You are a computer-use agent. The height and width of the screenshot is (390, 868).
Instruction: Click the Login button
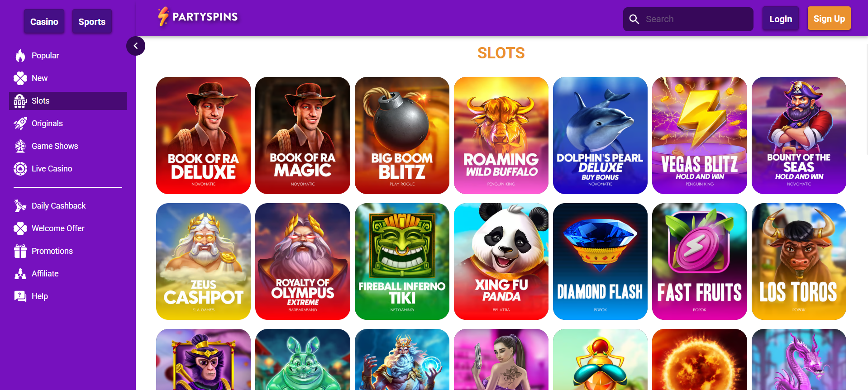(x=781, y=19)
